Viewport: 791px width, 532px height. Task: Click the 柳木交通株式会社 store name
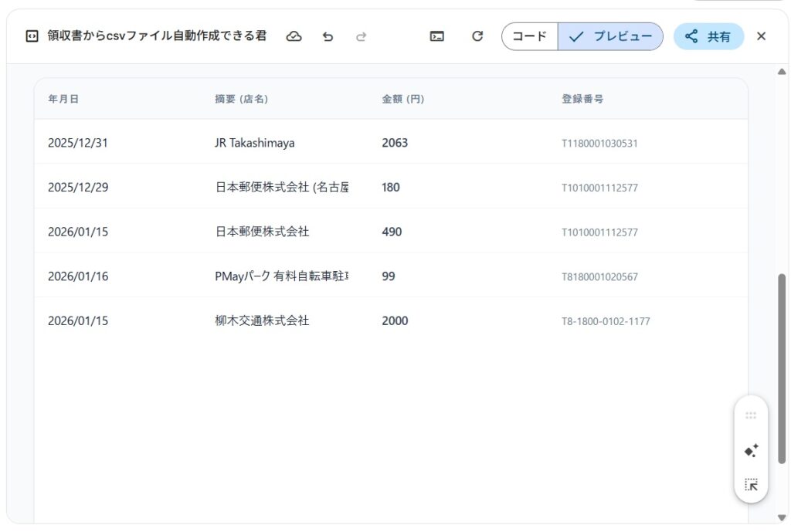tap(262, 320)
